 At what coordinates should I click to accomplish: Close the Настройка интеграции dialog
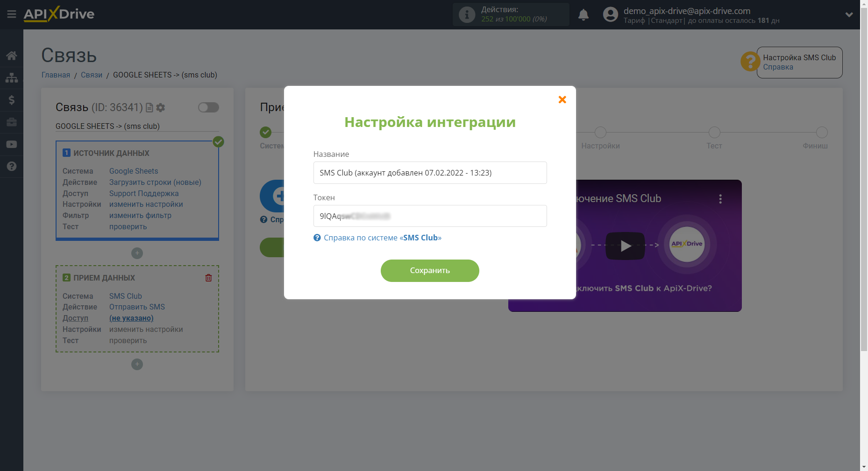click(x=562, y=99)
